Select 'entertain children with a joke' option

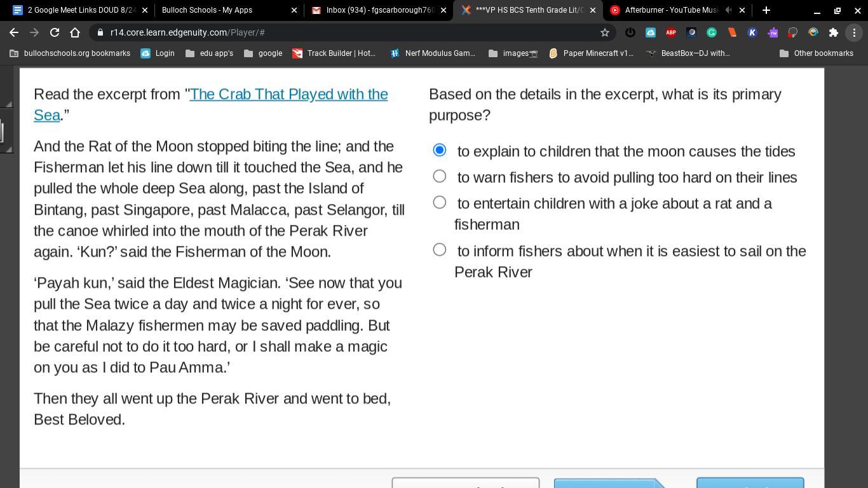(x=439, y=203)
